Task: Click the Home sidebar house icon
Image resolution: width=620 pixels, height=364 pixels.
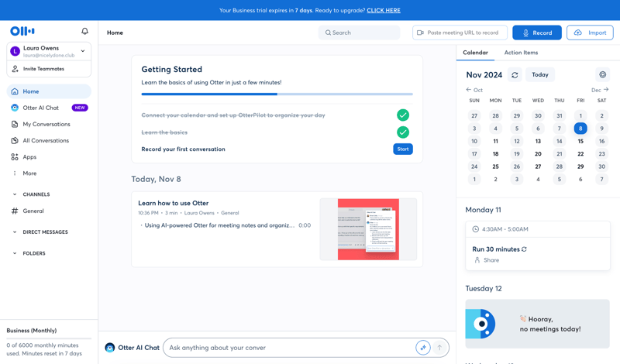Action: [15, 91]
